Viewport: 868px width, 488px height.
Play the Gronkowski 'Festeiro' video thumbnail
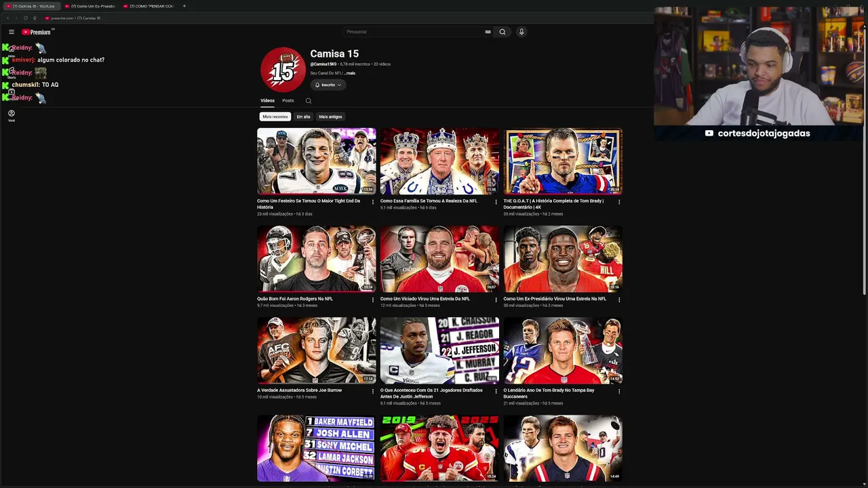coord(316,161)
